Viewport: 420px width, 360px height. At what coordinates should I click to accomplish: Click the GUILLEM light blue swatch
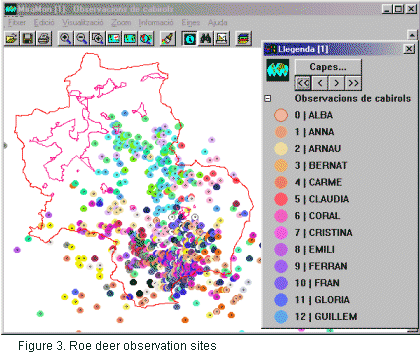click(x=281, y=317)
